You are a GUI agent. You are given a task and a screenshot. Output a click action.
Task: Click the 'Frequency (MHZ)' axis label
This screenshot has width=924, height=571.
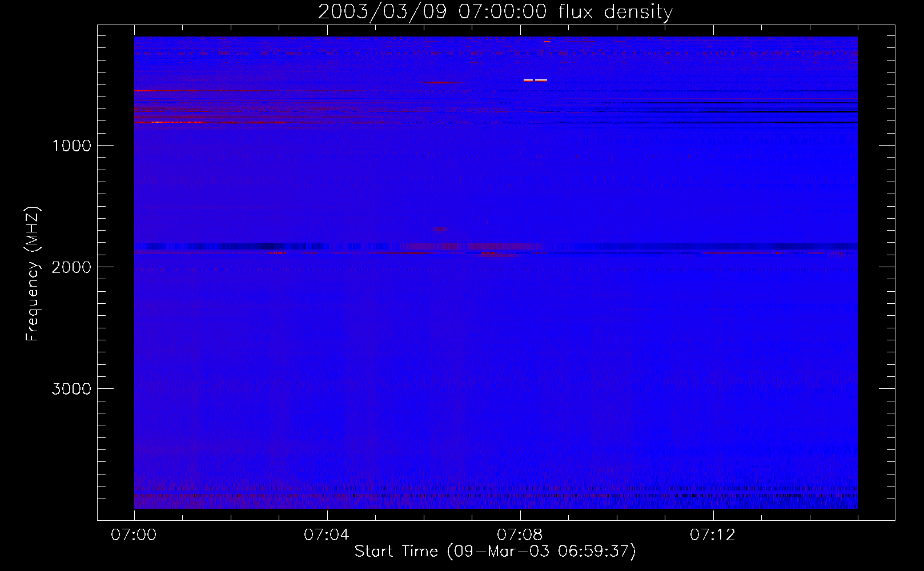pos(33,274)
